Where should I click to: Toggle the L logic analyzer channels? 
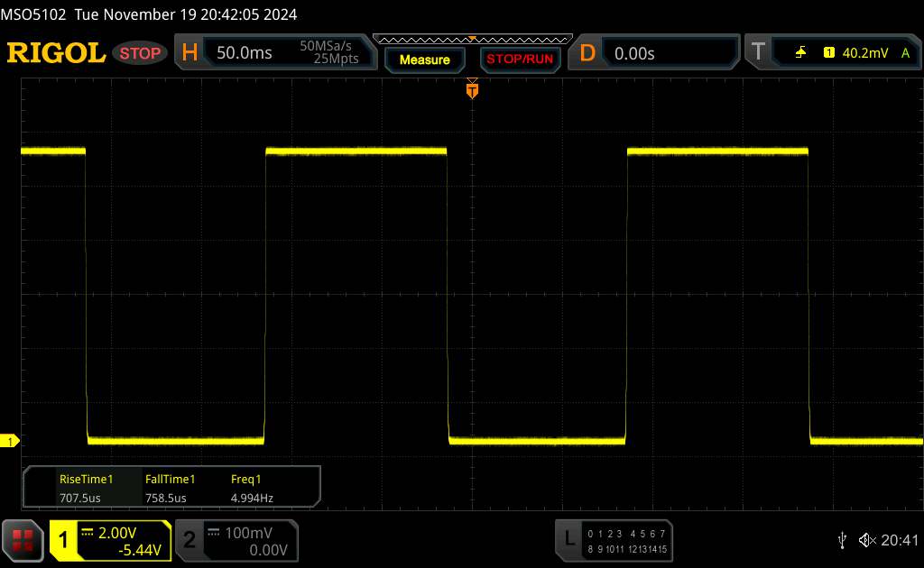point(568,539)
